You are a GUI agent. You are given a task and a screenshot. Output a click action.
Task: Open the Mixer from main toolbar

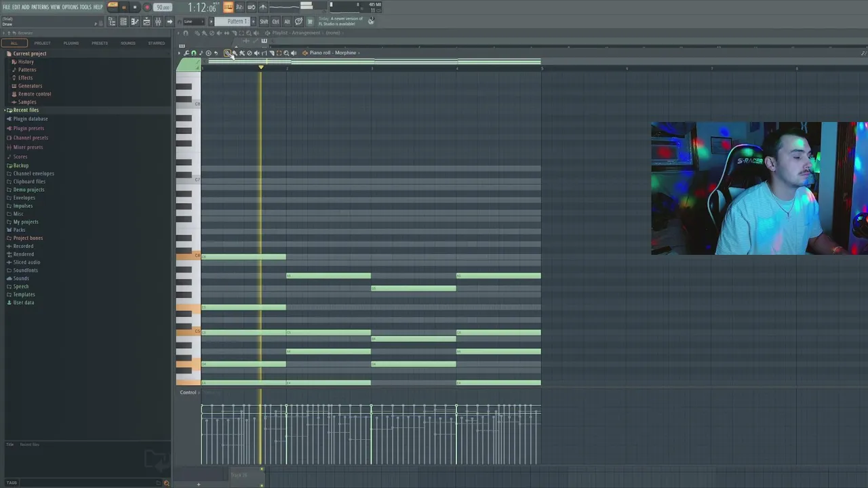[158, 22]
